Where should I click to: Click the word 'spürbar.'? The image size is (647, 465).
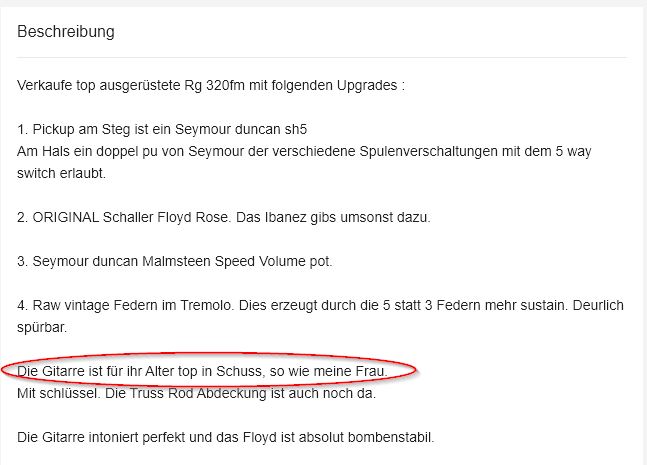pyautogui.click(x=42, y=328)
